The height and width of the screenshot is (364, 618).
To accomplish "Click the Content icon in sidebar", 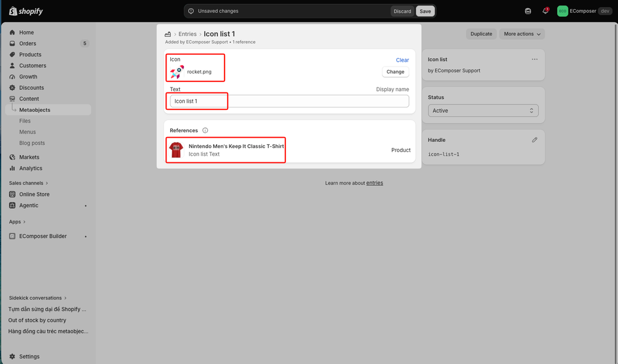I will 12,98.
